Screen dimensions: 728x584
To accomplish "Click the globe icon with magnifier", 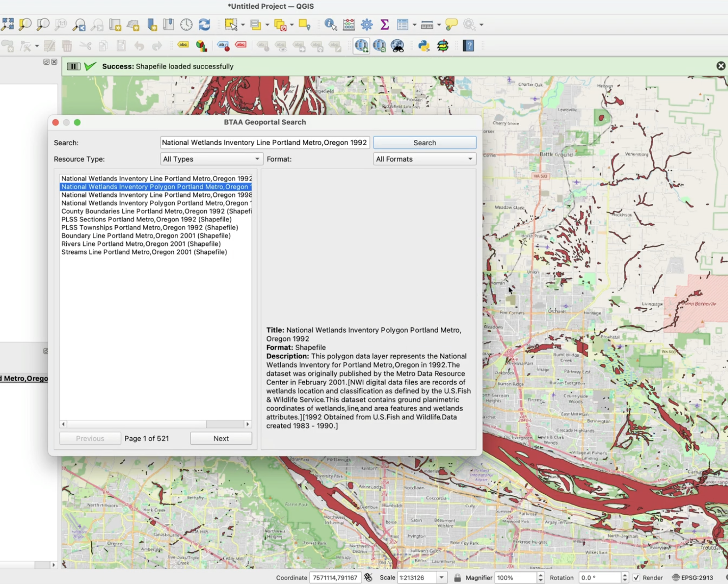I will (x=379, y=46).
